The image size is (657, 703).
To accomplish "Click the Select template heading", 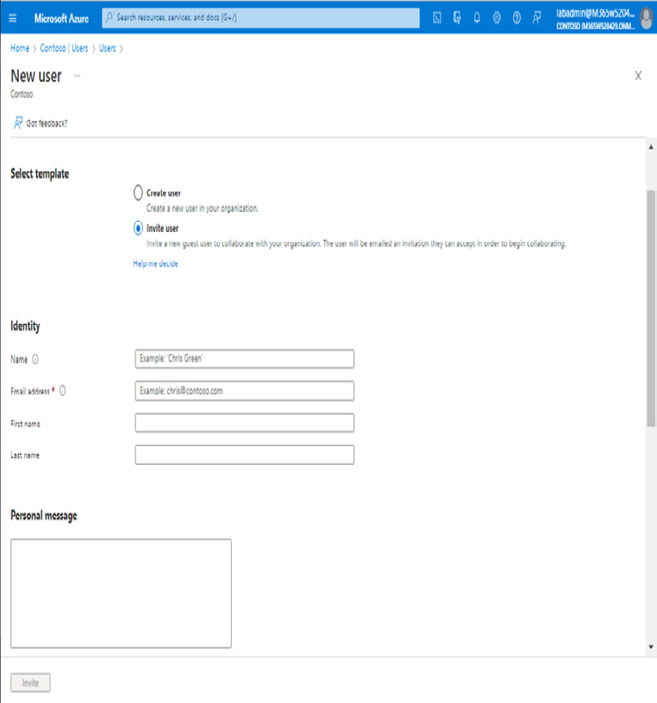I will [x=40, y=174].
